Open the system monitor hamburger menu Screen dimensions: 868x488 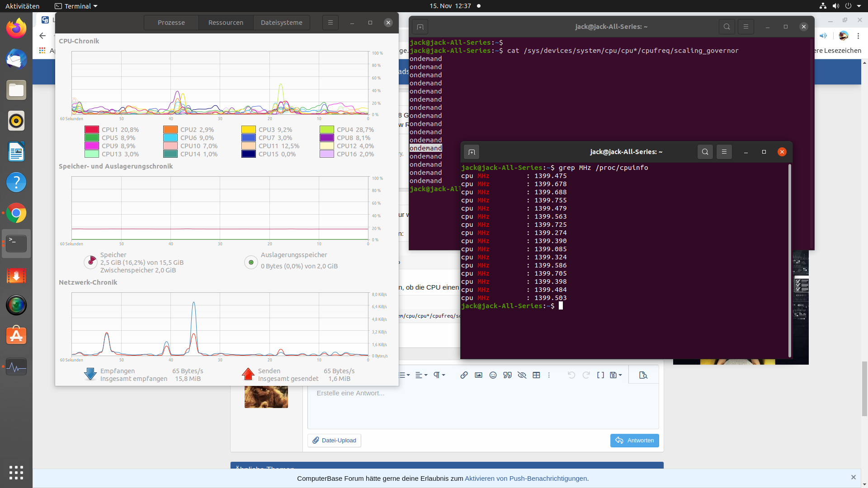330,23
